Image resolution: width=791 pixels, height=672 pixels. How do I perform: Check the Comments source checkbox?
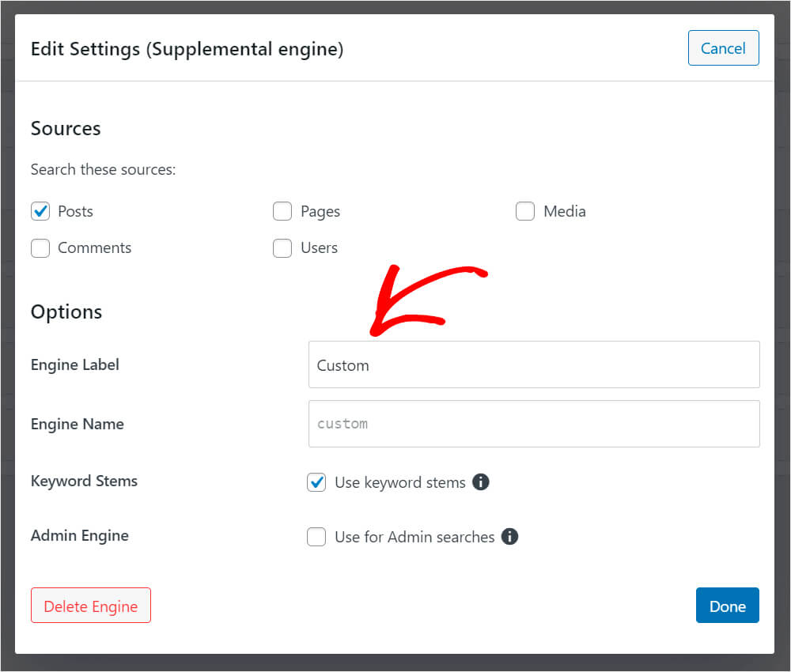(x=40, y=248)
